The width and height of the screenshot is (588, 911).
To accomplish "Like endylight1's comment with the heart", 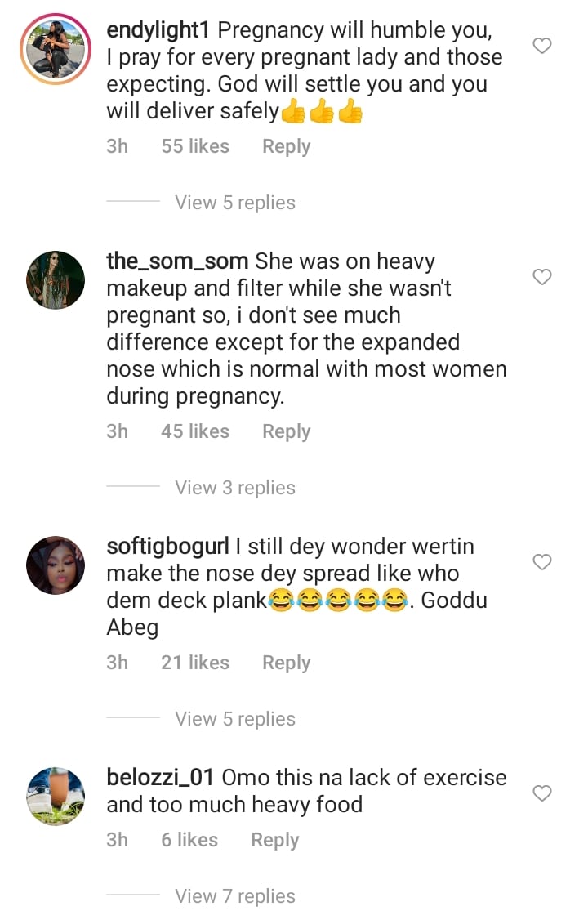I will [x=542, y=46].
